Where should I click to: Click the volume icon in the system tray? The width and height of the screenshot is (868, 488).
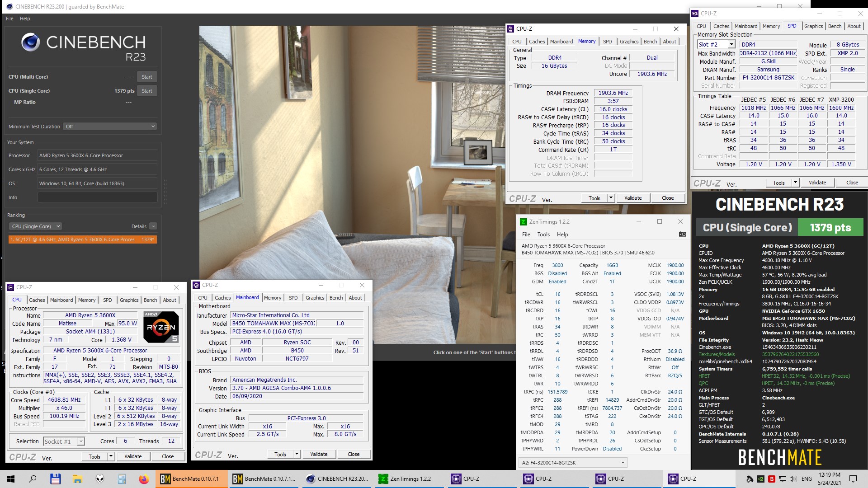pyautogui.click(x=793, y=479)
